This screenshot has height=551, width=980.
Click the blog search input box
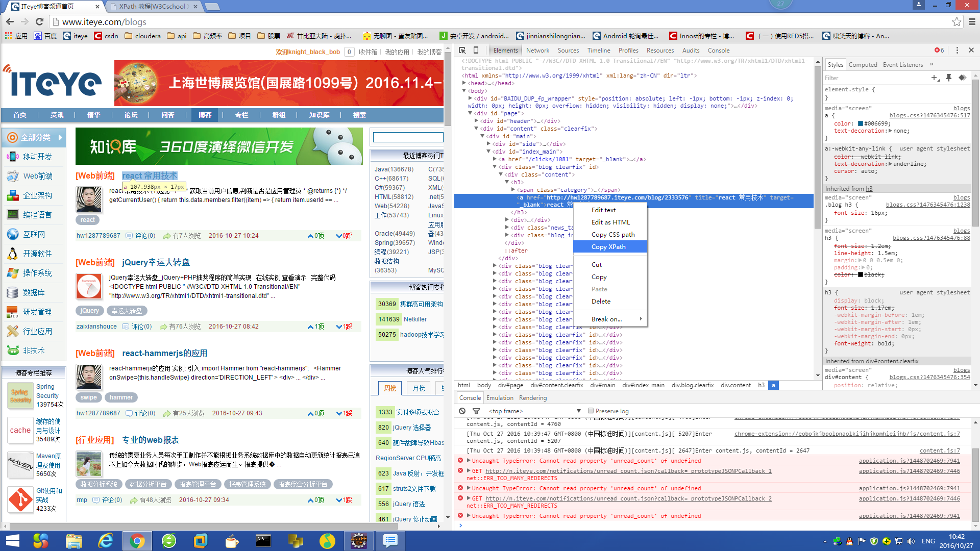point(408,137)
